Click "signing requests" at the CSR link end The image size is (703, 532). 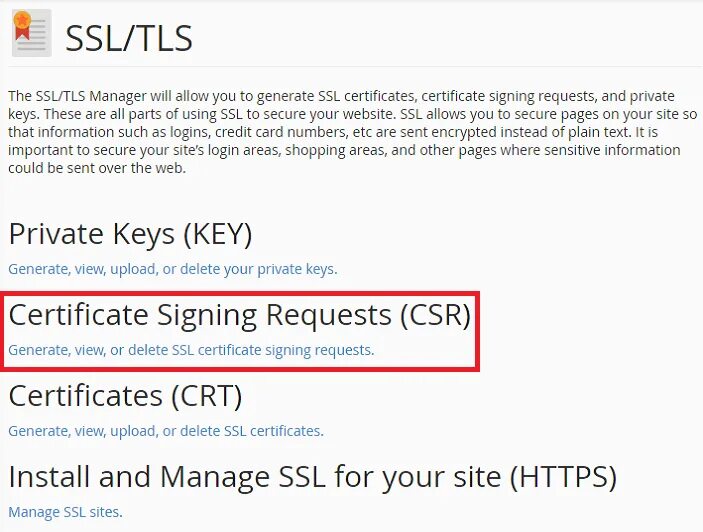coord(320,350)
